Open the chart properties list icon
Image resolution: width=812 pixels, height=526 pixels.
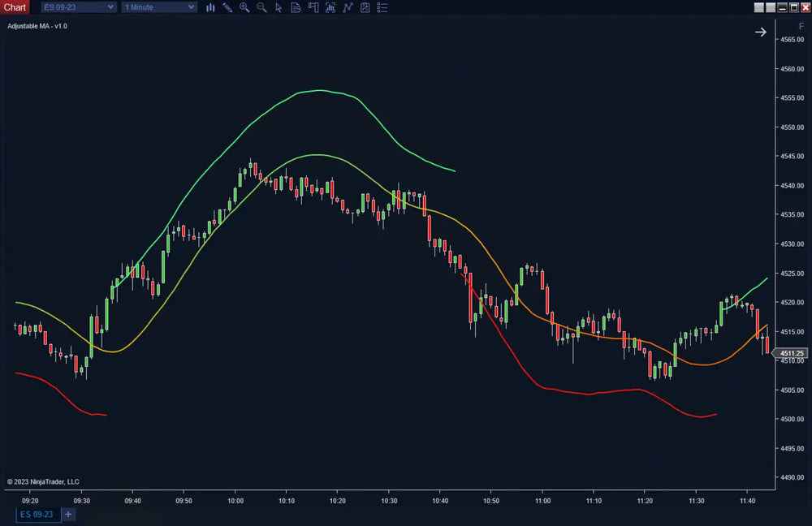coord(382,7)
